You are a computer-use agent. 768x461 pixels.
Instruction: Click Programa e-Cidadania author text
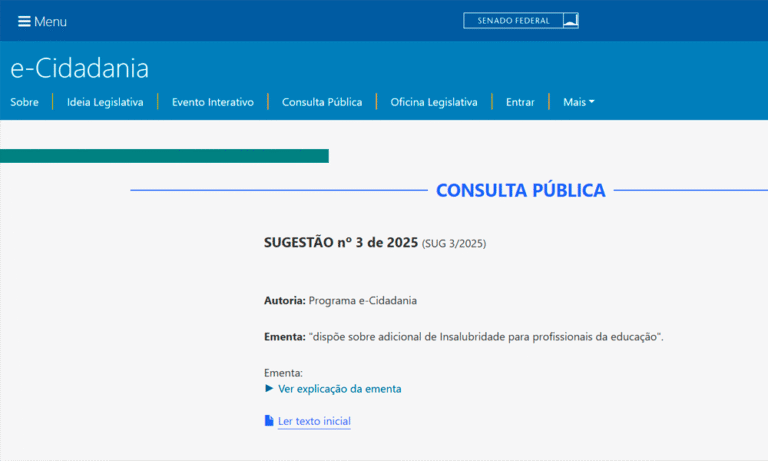(362, 300)
